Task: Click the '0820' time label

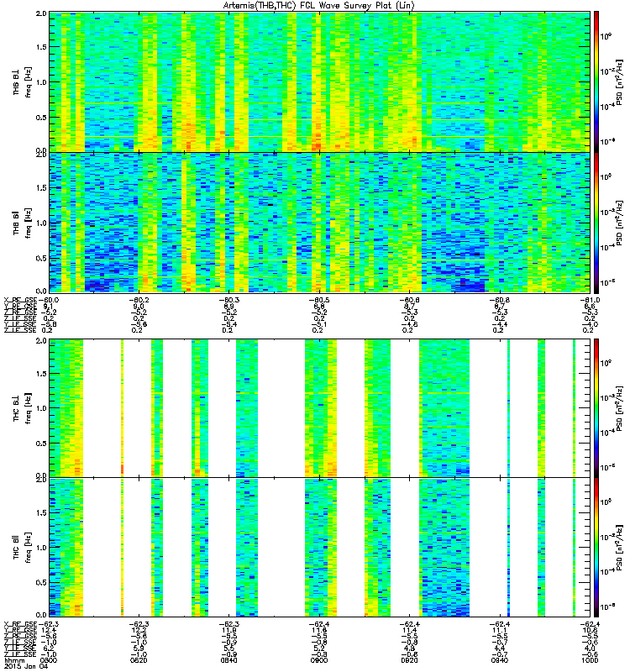Action: coord(139,660)
